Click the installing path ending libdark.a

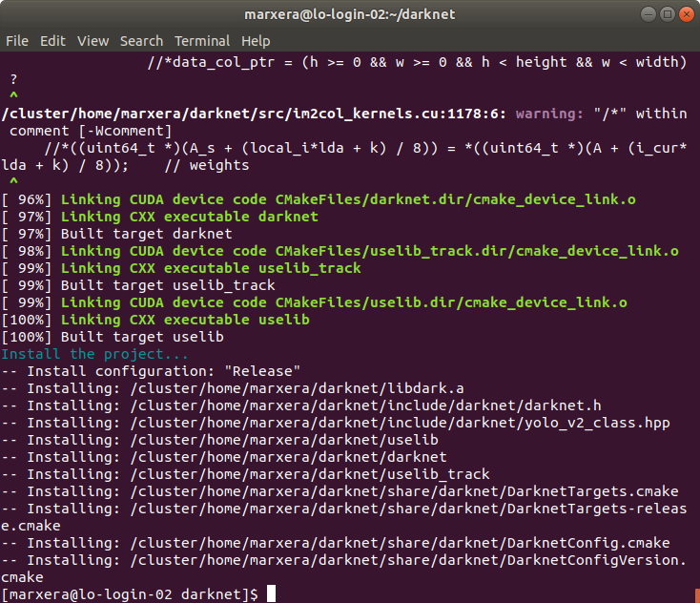pos(297,388)
